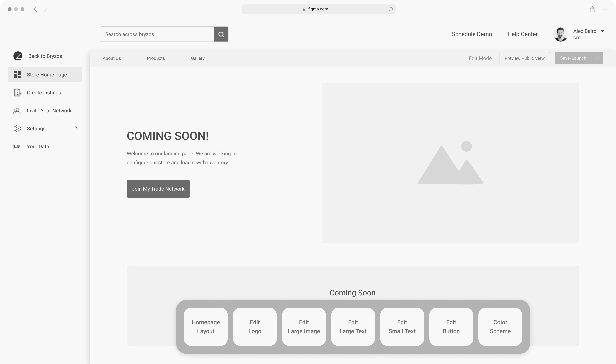
Task: Click the Edit Logo tile
Action: [255, 327]
